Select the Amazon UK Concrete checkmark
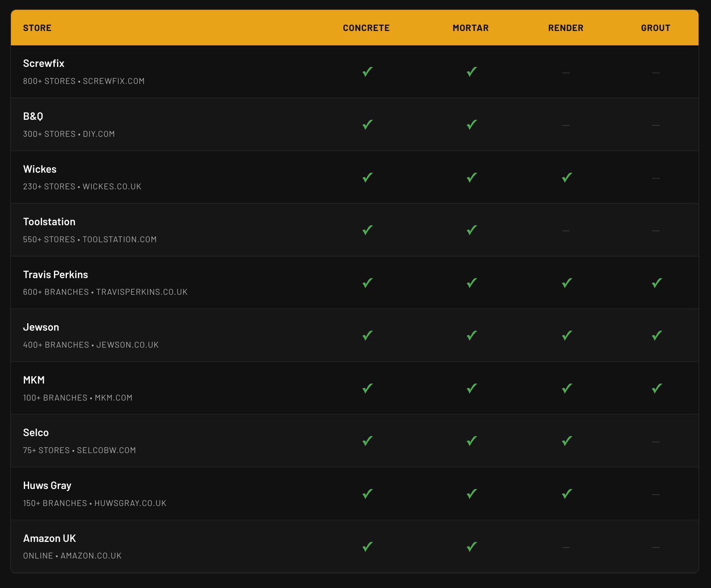The image size is (711, 588). [368, 547]
